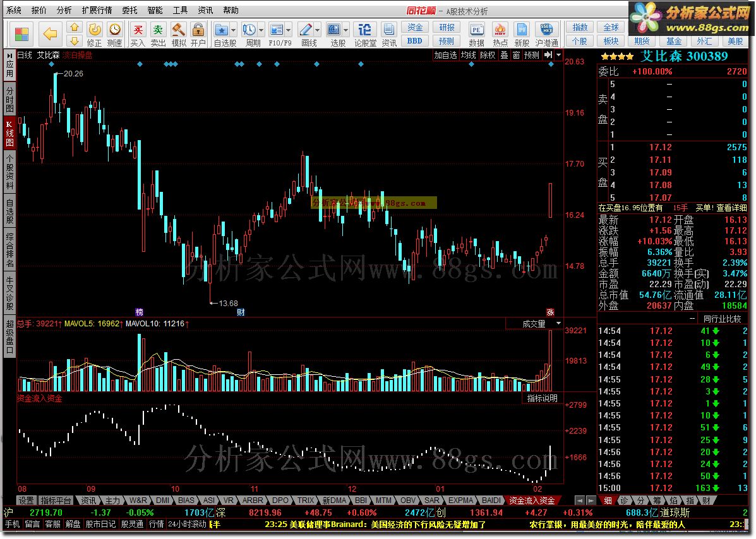
Task: Click the 周期 period clock icon
Action: 249,30
